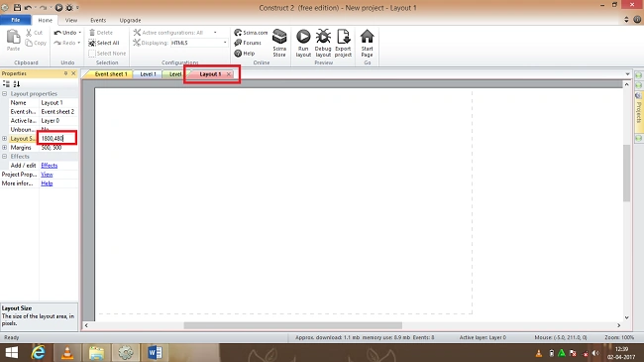Open the Undo history dropdown arrow

[79, 33]
